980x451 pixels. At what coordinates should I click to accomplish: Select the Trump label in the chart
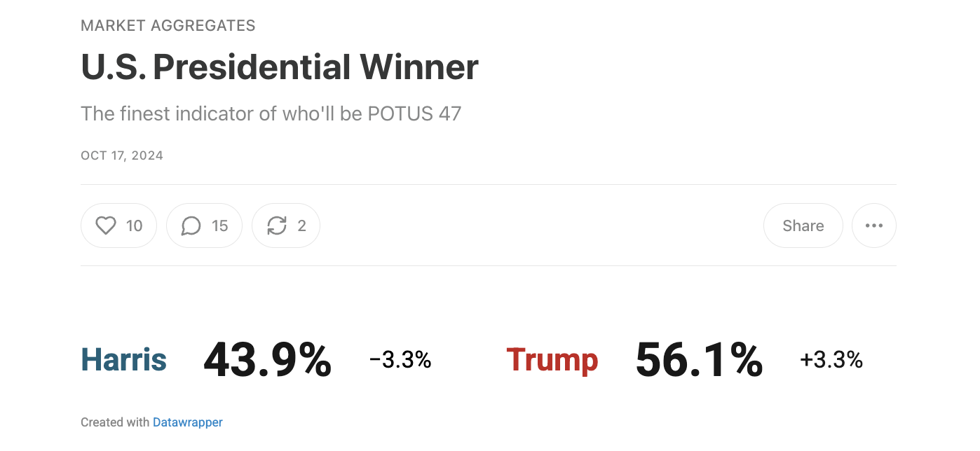coord(552,360)
